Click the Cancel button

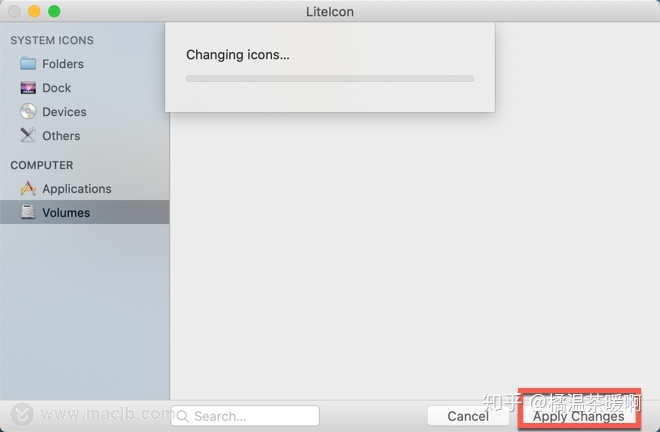468,416
